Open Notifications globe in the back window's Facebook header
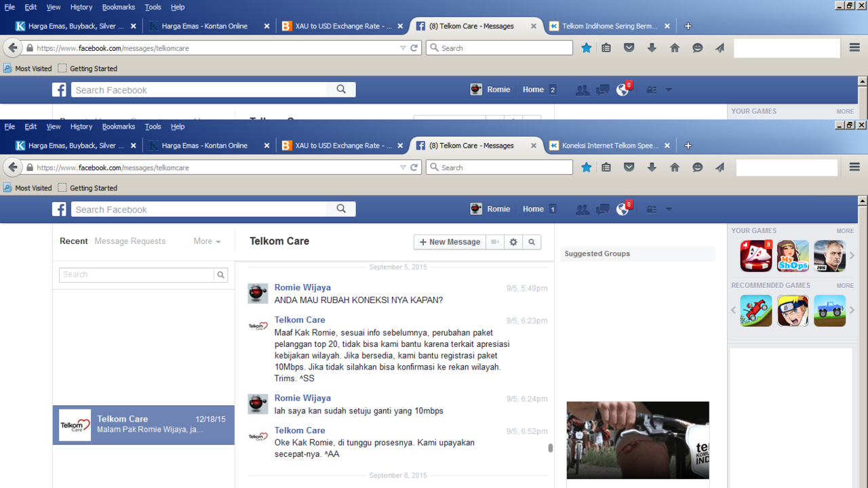Image resolution: width=868 pixels, height=488 pixels. 623,89
